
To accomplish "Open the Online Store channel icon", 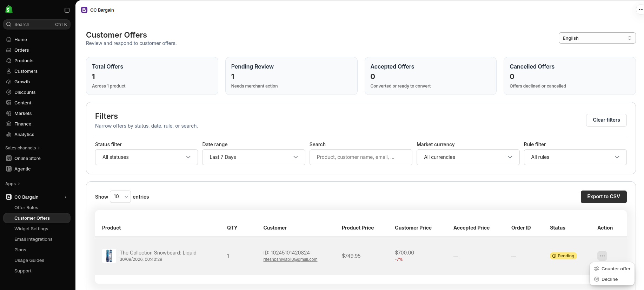I will pos(9,158).
